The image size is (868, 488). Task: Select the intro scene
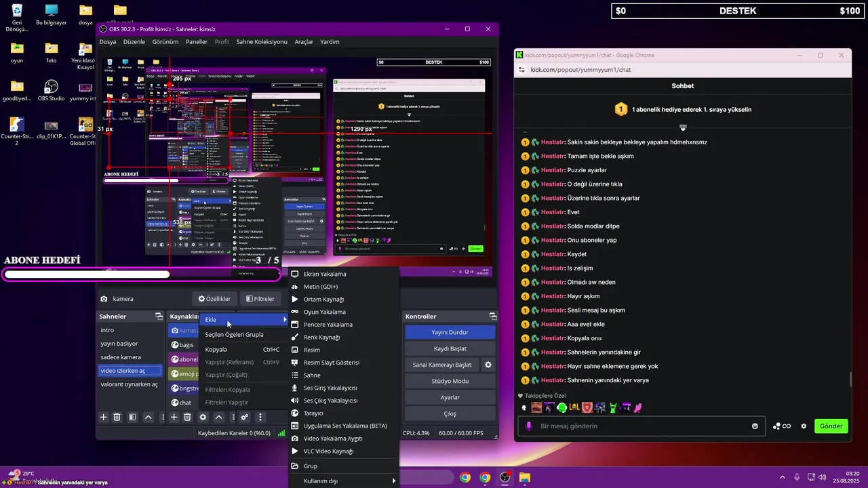(130, 330)
